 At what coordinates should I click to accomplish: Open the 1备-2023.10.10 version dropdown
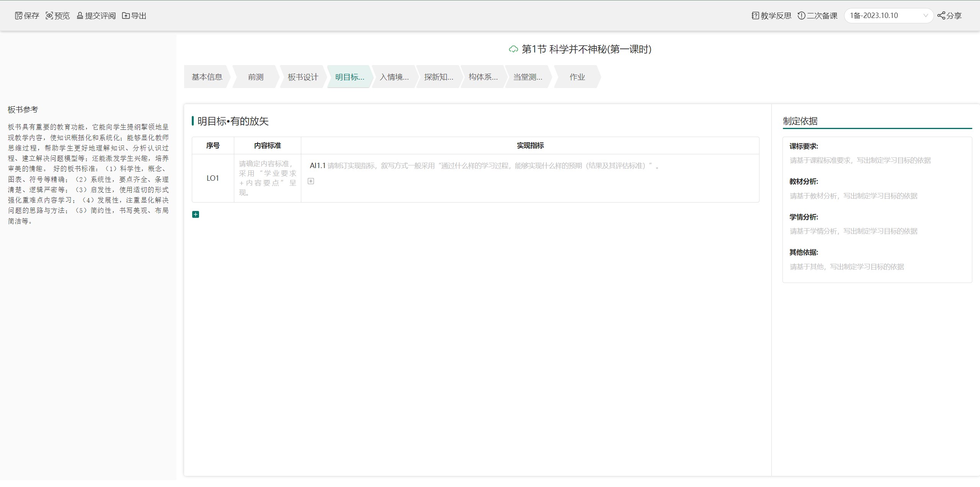pos(889,16)
